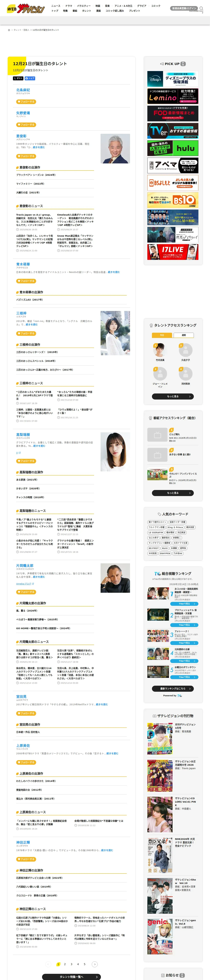Open Disney+ banner in PICK UP
The width and height of the screenshot is (210, 980).
coord(173,79)
